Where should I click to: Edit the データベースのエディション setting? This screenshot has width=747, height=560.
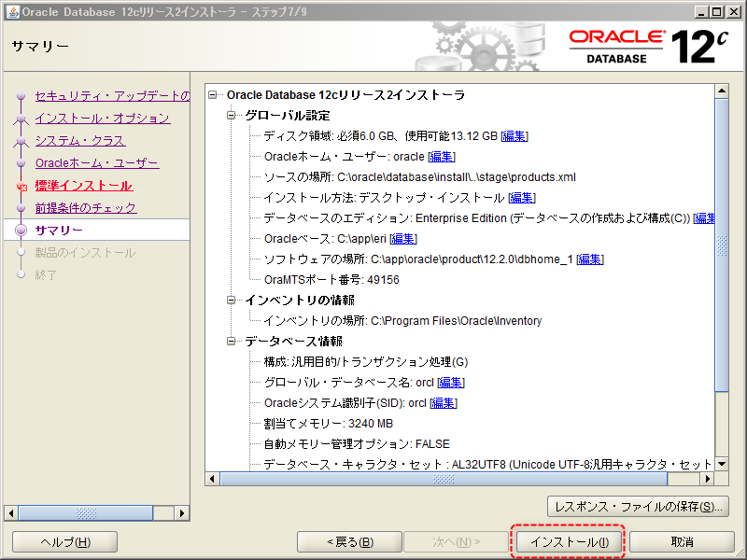pos(703,217)
